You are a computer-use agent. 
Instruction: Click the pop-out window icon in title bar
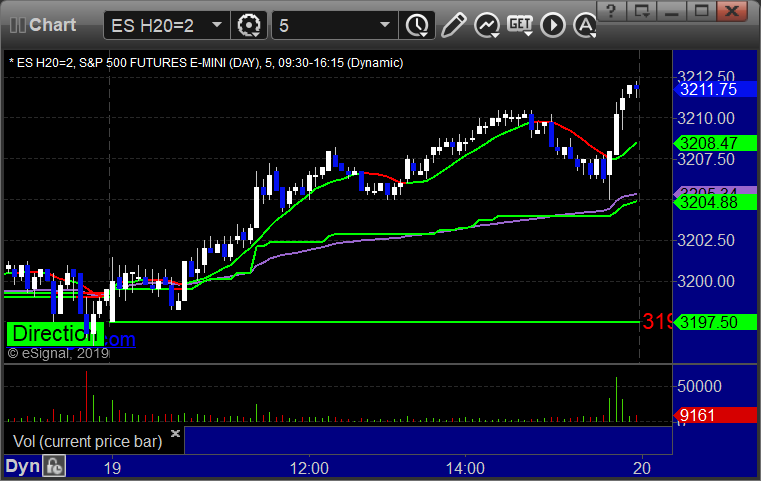click(x=641, y=11)
